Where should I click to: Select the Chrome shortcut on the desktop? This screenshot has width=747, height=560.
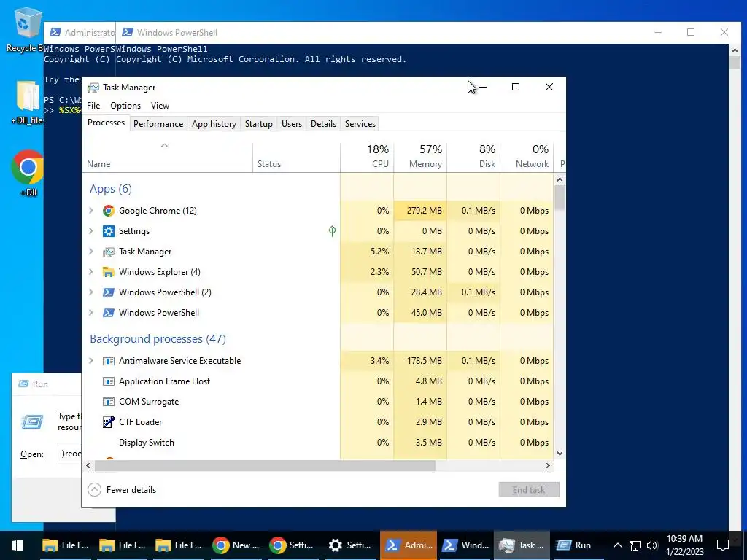pyautogui.click(x=28, y=173)
